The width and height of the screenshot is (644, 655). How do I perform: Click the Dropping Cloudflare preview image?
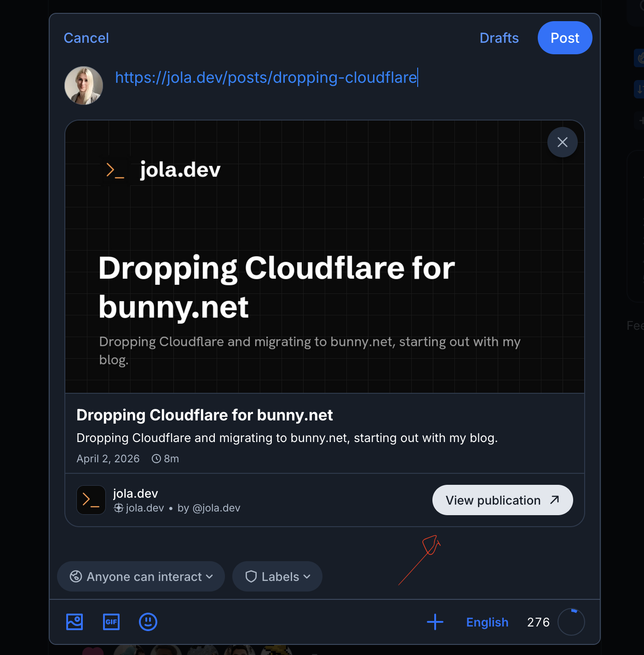tap(325, 257)
